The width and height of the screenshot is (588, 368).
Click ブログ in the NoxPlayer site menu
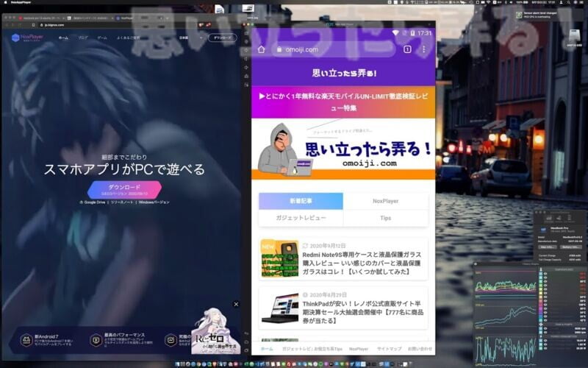pos(82,38)
